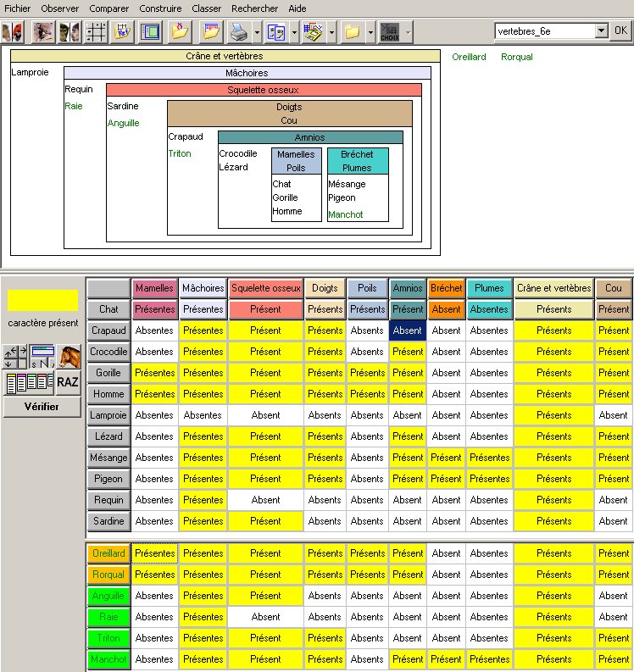Click the plain yellow folder toolbar icon
Screen dimensions: 634x672
352,32
